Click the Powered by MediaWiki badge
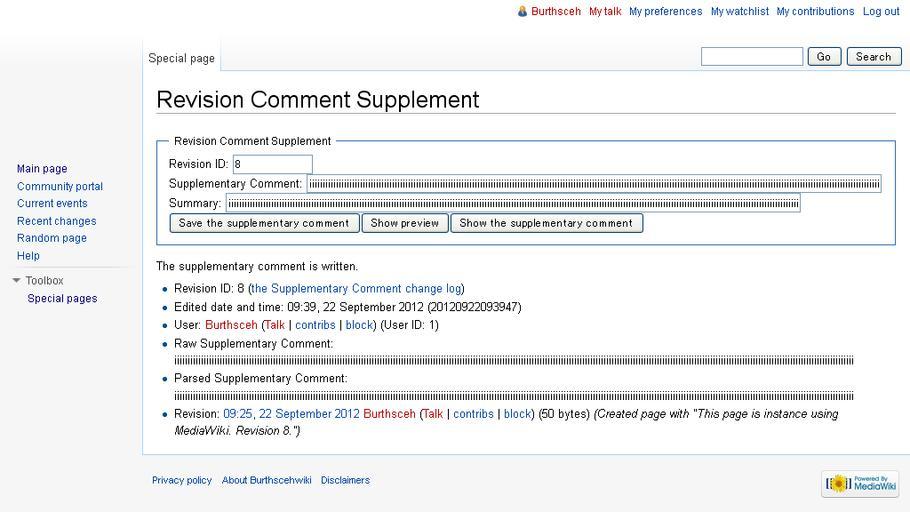This screenshot has height=512, width=910. pyautogui.click(x=861, y=483)
